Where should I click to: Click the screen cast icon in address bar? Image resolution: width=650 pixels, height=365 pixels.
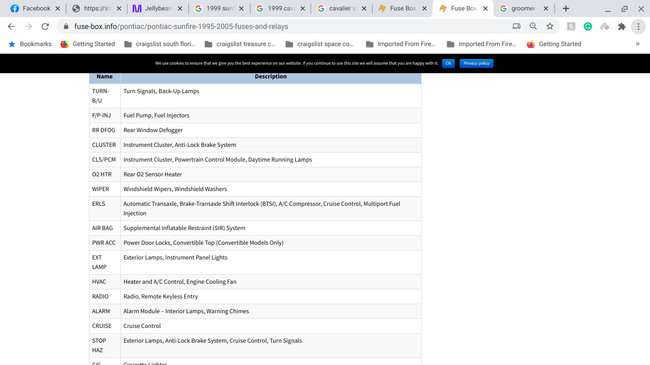tap(517, 27)
